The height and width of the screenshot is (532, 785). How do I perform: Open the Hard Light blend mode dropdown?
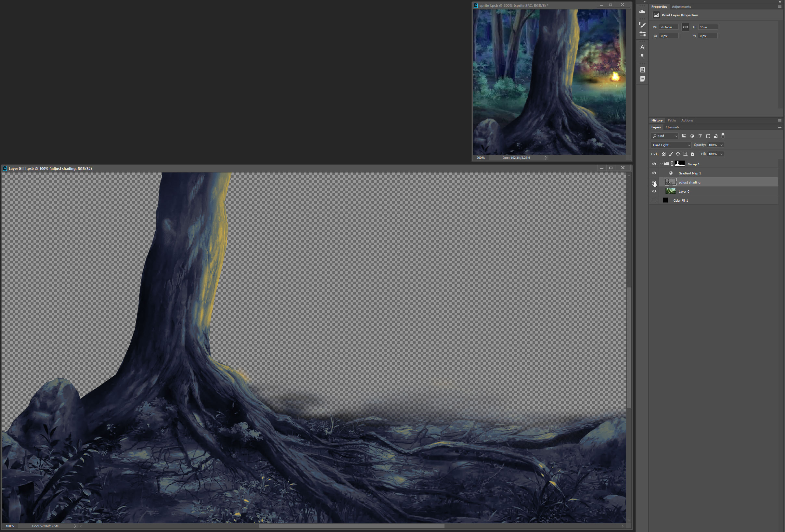(671, 145)
